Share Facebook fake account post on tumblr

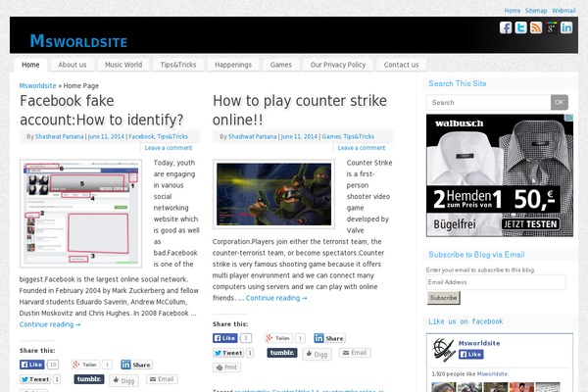pyautogui.click(x=89, y=379)
